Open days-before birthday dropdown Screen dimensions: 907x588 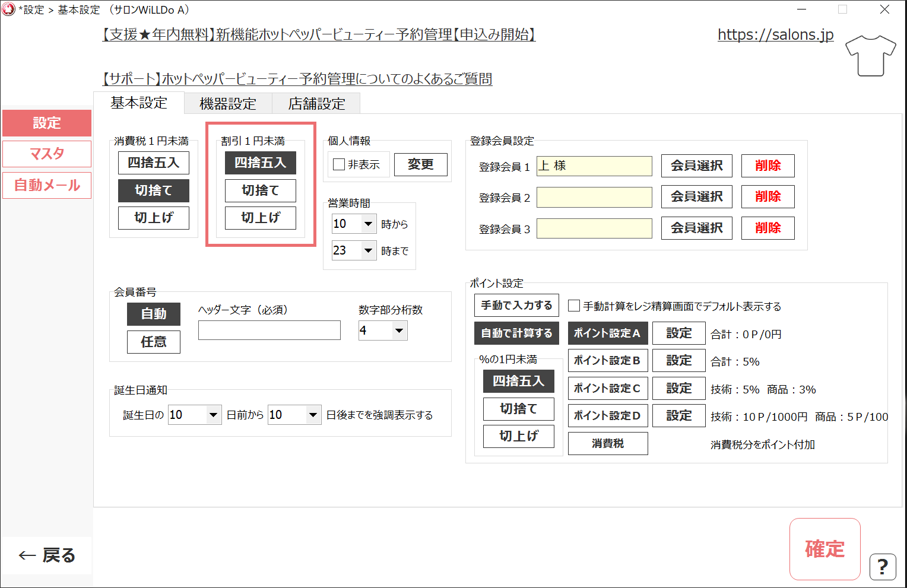pyautogui.click(x=213, y=415)
